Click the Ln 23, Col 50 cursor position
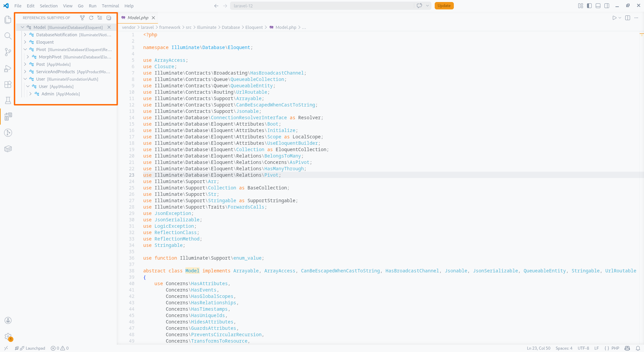The image size is (644, 352). pyautogui.click(x=538, y=348)
